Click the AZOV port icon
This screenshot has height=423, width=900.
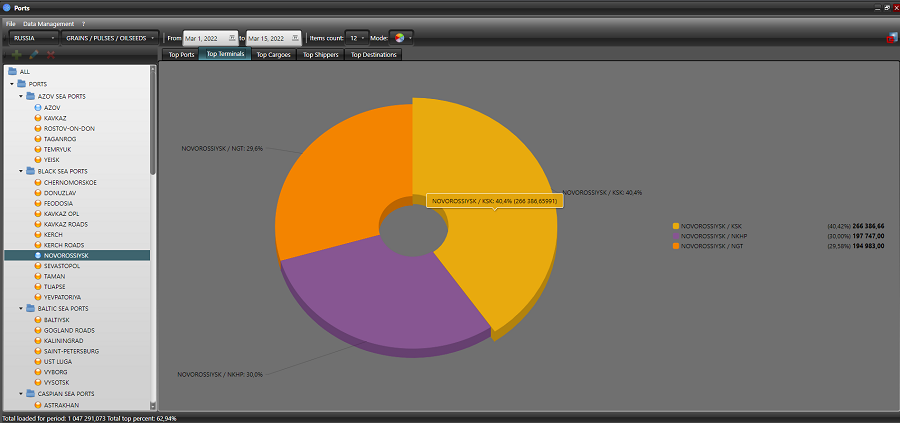pyautogui.click(x=38, y=108)
